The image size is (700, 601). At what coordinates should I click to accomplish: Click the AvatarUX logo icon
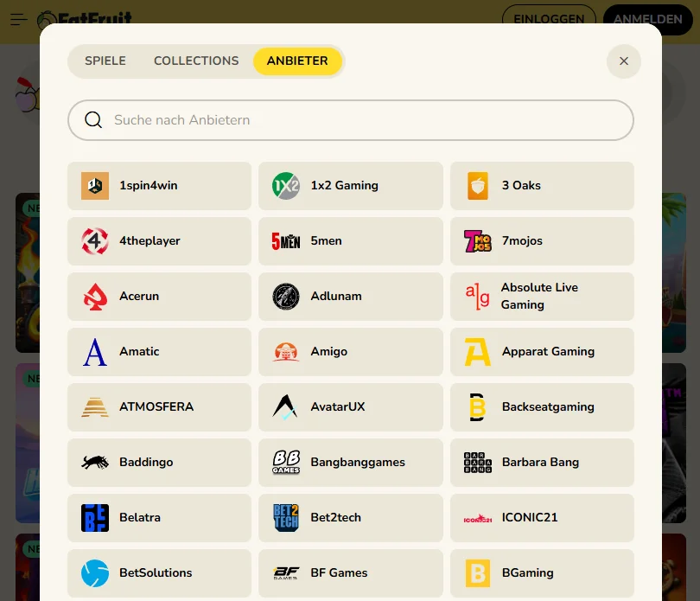pyautogui.click(x=285, y=407)
